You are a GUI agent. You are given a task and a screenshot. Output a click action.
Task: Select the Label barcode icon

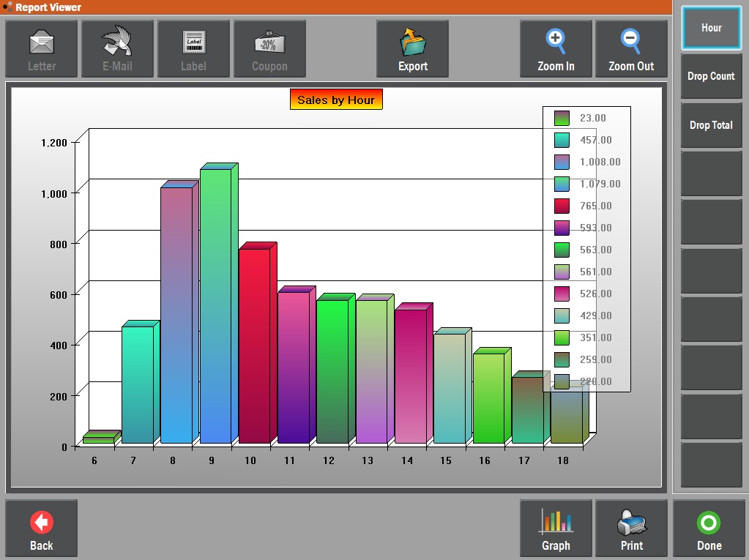[193, 42]
